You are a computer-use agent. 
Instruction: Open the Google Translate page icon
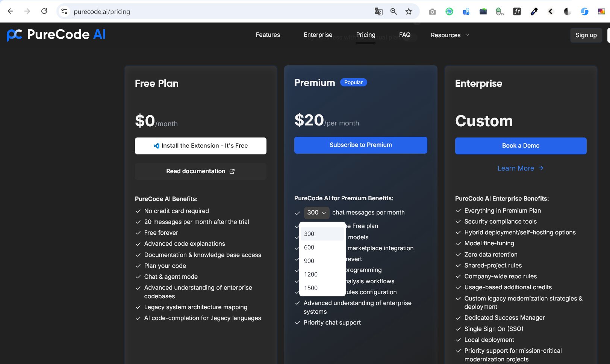point(378,12)
